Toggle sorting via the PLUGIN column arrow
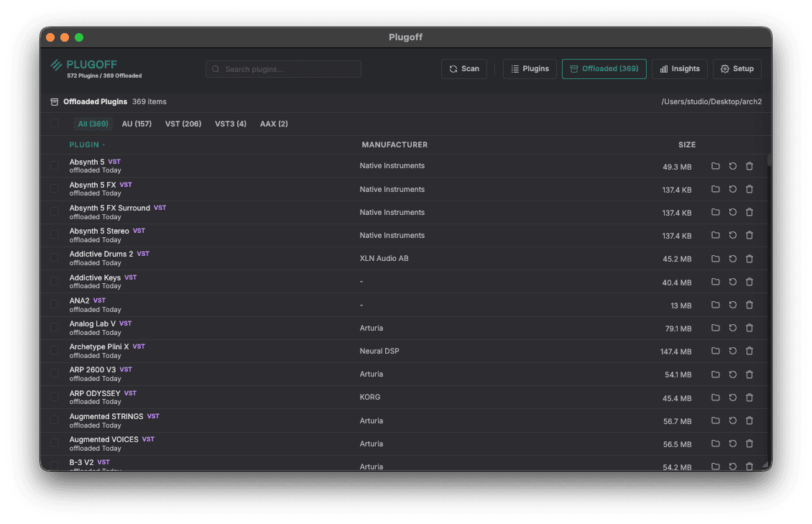This screenshot has width=812, height=524. click(105, 144)
